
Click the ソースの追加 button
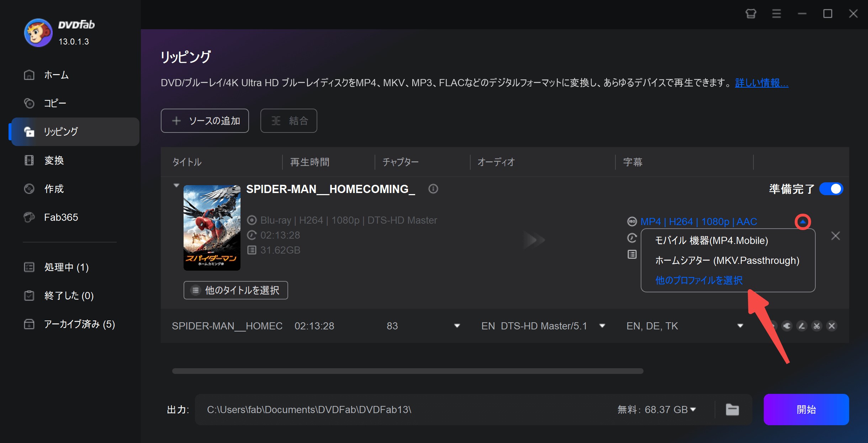pyautogui.click(x=205, y=121)
